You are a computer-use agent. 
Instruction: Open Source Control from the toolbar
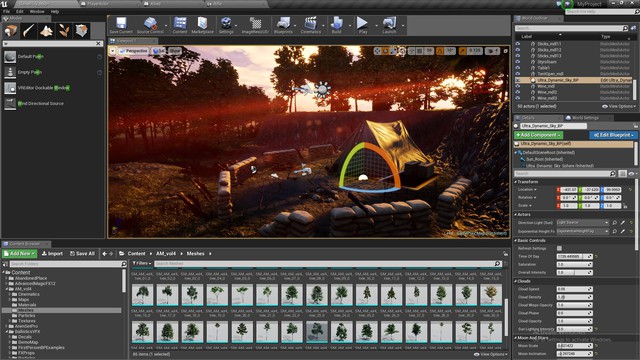click(x=150, y=25)
